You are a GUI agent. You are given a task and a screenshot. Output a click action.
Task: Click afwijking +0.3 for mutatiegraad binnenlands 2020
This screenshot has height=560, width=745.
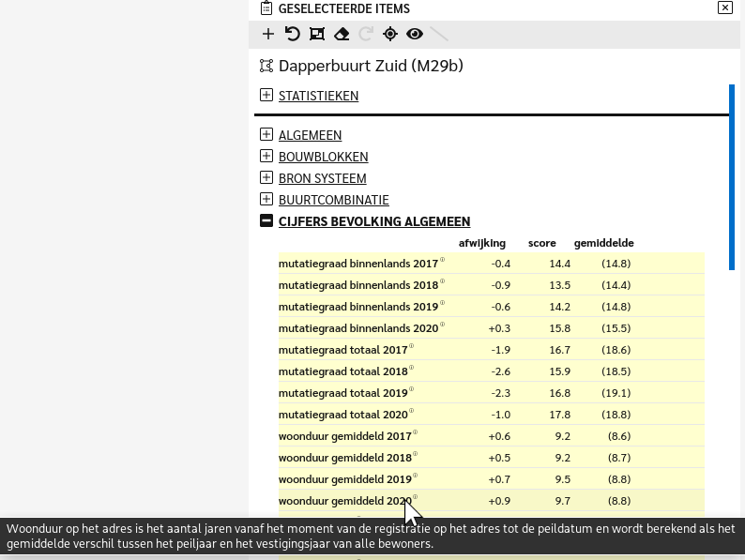[x=499, y=328]
